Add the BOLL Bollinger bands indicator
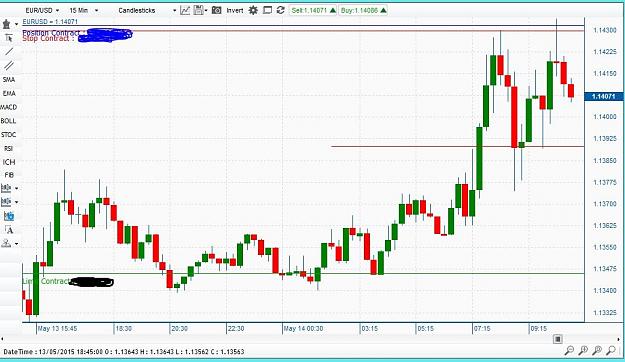625x362 pixels. tap(8, 121)
